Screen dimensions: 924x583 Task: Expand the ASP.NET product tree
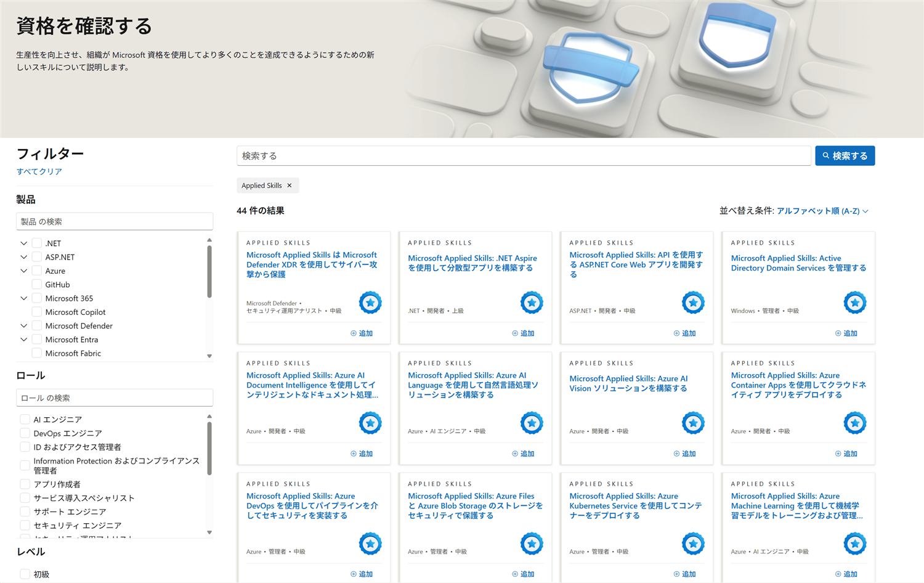pyautogui.click(x=24, y=257)
